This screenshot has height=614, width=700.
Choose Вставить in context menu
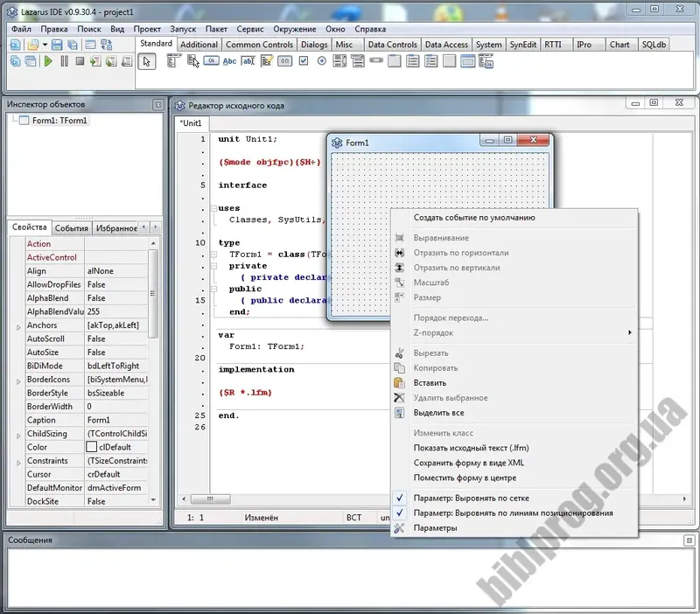(430, 383)
